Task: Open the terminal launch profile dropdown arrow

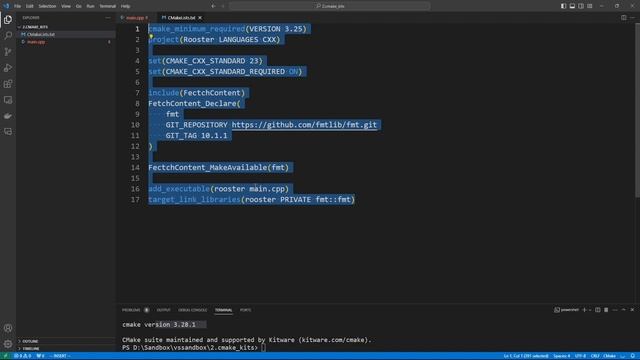Action: tap(590, 310)
